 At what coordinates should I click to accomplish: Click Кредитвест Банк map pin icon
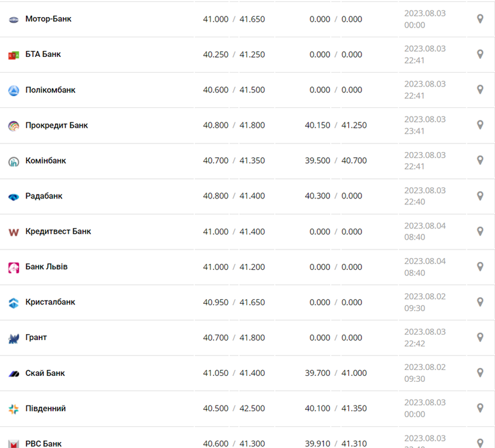[480, 231]
